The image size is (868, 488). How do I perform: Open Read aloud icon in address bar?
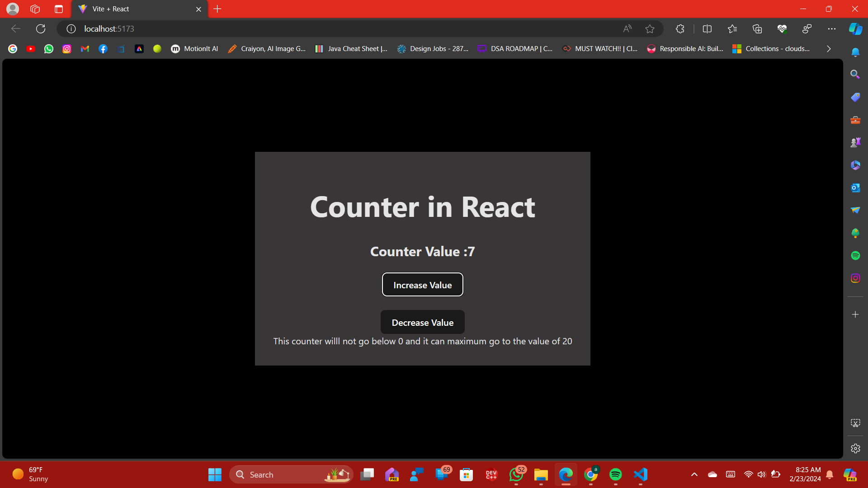(x=627, y=29)
